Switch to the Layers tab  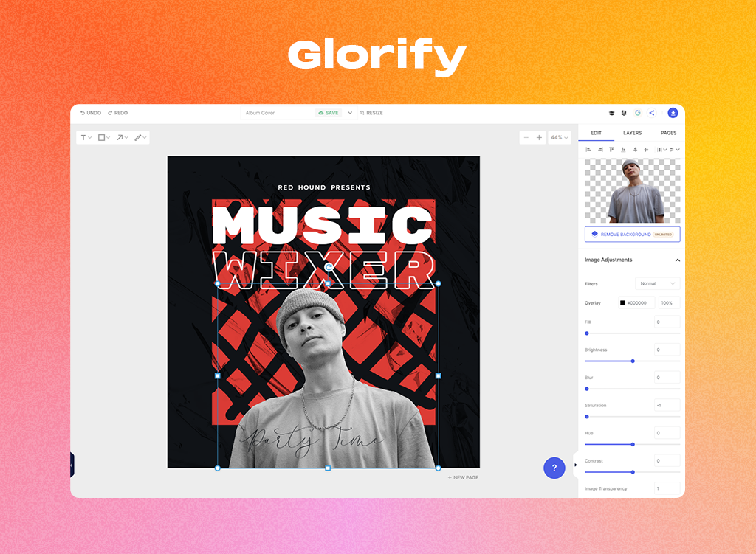point(632,133)
